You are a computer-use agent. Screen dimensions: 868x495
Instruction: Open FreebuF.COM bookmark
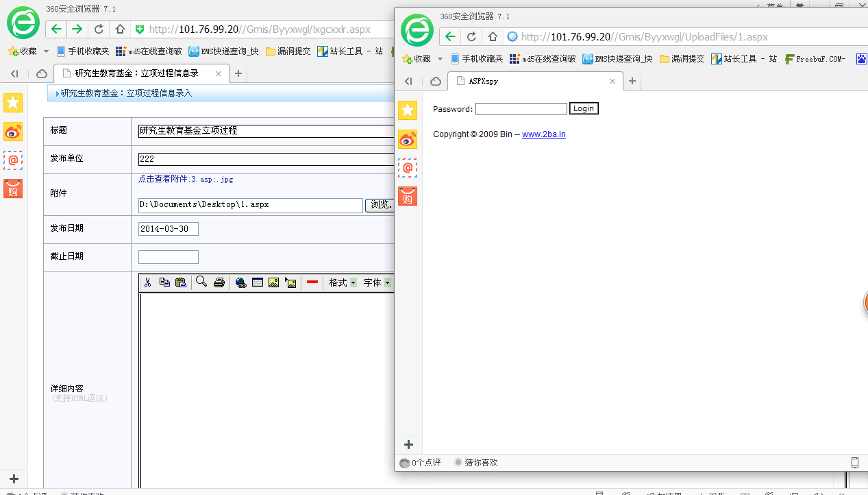tap(815, 59)
